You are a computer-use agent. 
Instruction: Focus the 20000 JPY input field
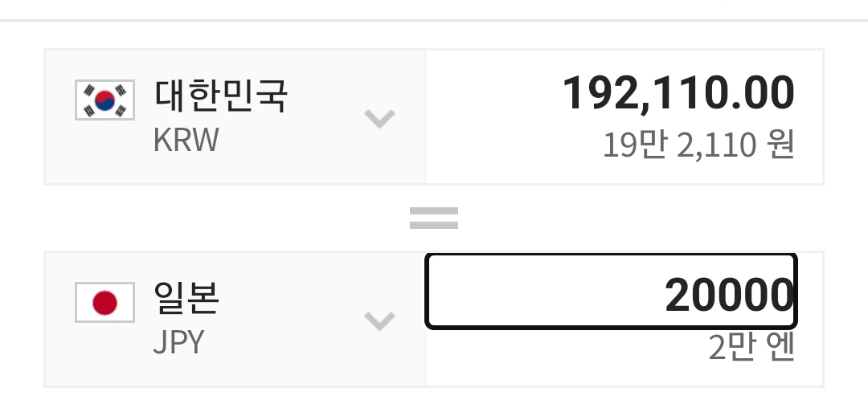(611, 292)
